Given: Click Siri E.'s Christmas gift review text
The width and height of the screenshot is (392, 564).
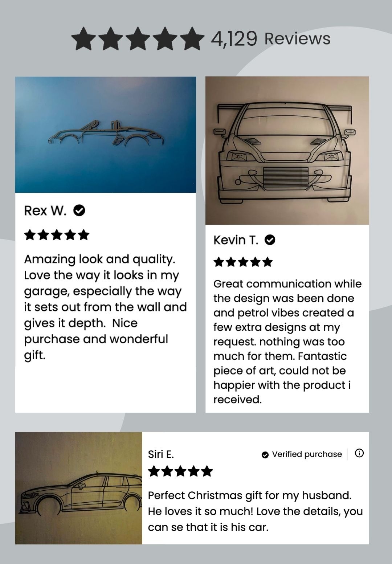Looking at the screenshot, I should 255,511.
